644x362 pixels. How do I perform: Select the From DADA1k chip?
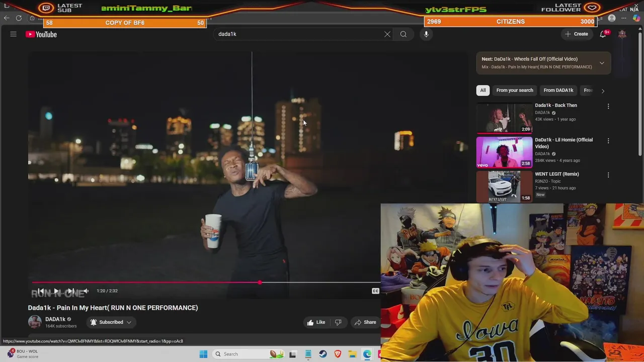pyautogui.click(x=558, y=90)
